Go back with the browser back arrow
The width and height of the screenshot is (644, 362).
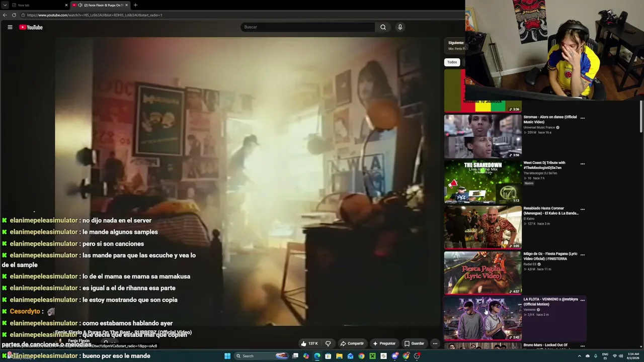tap(5, 15)
